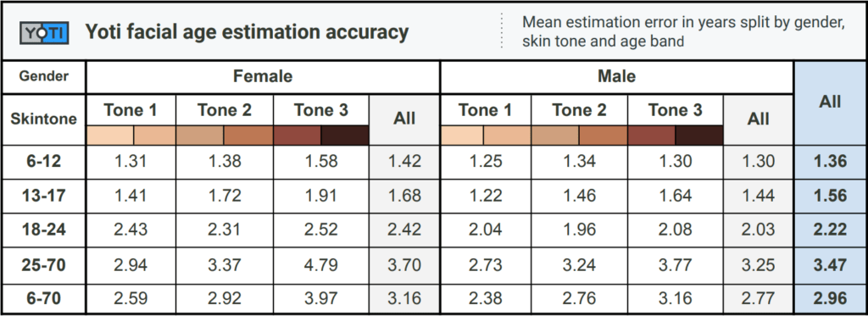This screenshot has height=316, width=868.
Task: Select the Male column group header
Action: pyautogui.click(x=617, y=76)
